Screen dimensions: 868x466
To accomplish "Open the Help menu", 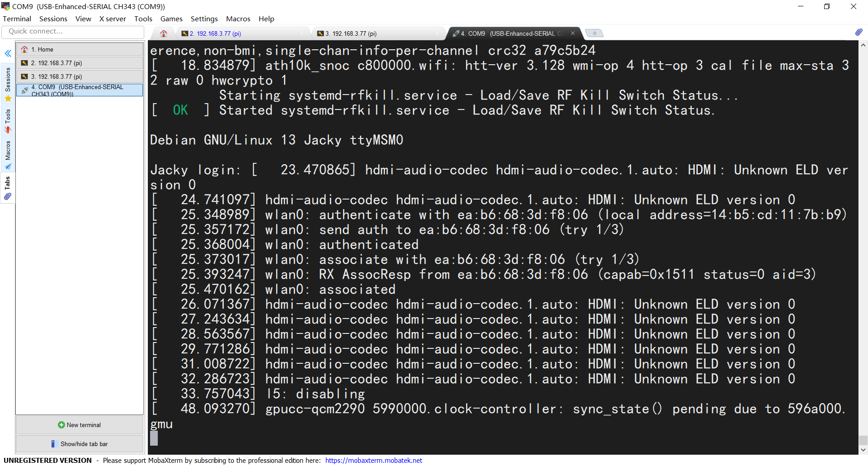I will (266, 19).
